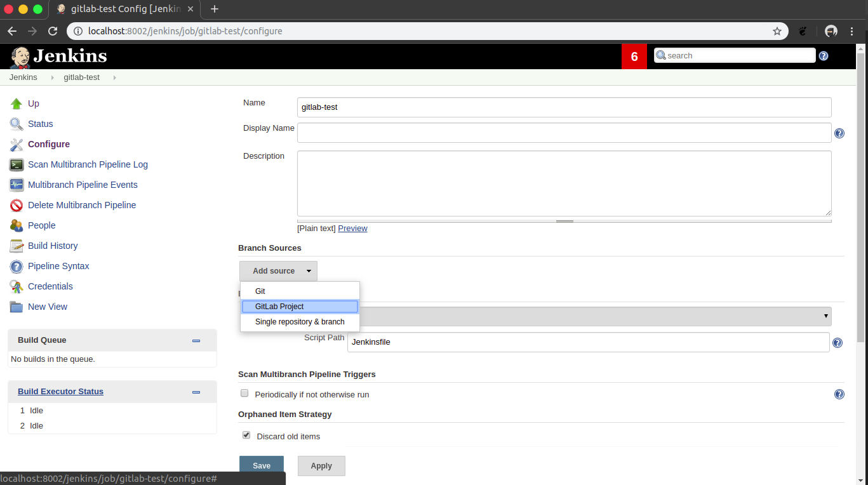
Task: Click the Description text area
Action: tap(564, 183)
